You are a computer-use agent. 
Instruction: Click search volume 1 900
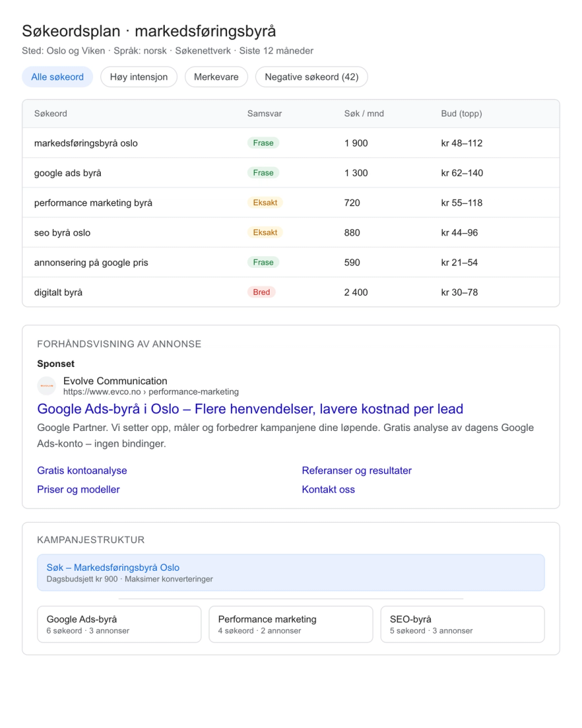356,143
